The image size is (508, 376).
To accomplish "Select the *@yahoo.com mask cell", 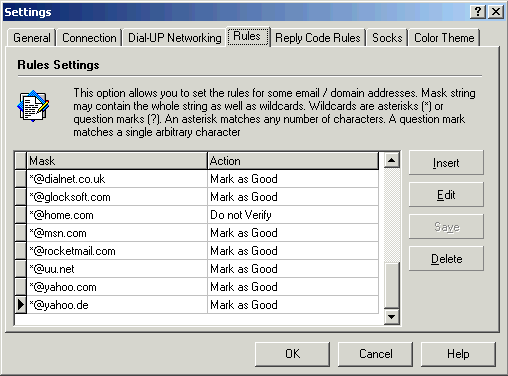I will pyautogui.click(x=117, y=287).
